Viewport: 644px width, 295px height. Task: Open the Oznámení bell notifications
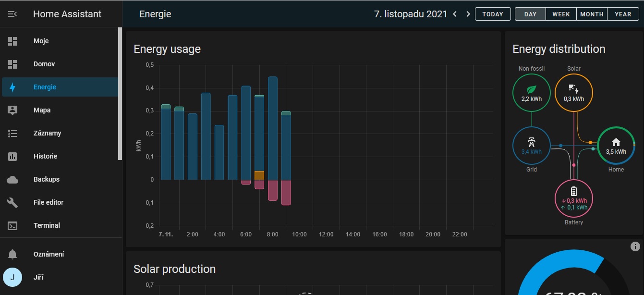pyautogui.click(x=12, y=254)
